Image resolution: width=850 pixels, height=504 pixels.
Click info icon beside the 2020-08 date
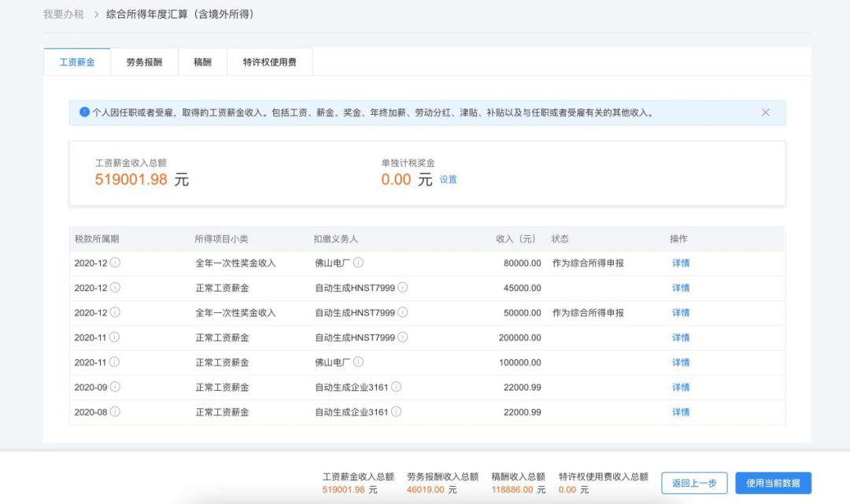(x=115, y=412)
